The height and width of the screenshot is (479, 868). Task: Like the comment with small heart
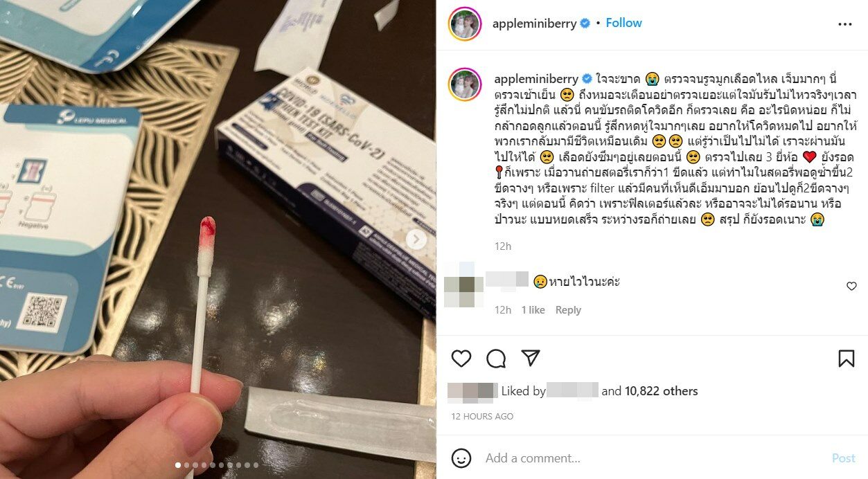(851, 286)
